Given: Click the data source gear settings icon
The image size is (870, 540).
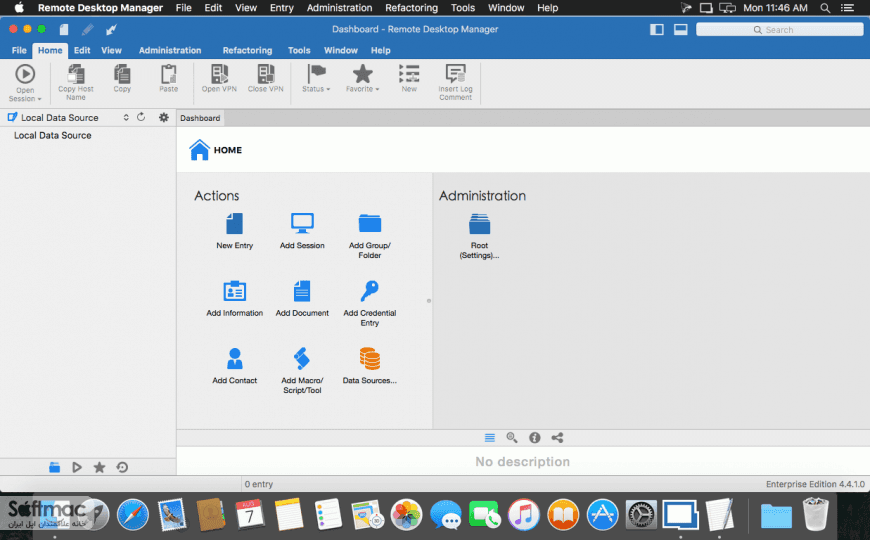Looking at the screenshot, I should click(x=164, y=117).
